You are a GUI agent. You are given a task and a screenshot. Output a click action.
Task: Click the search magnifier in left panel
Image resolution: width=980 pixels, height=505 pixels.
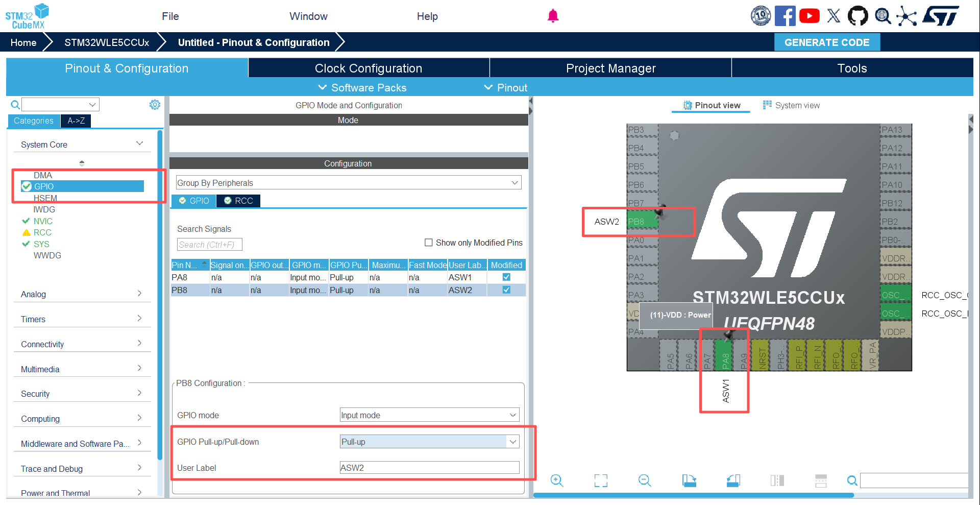[x=15, y=105]
